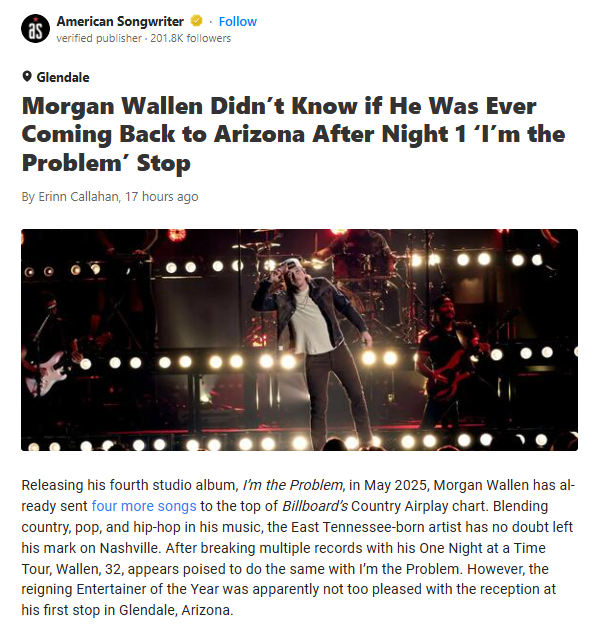Viewport: 603px width, 627px height.
Task: Click the drummer behind the drum kit
Action: coord(356,260)
